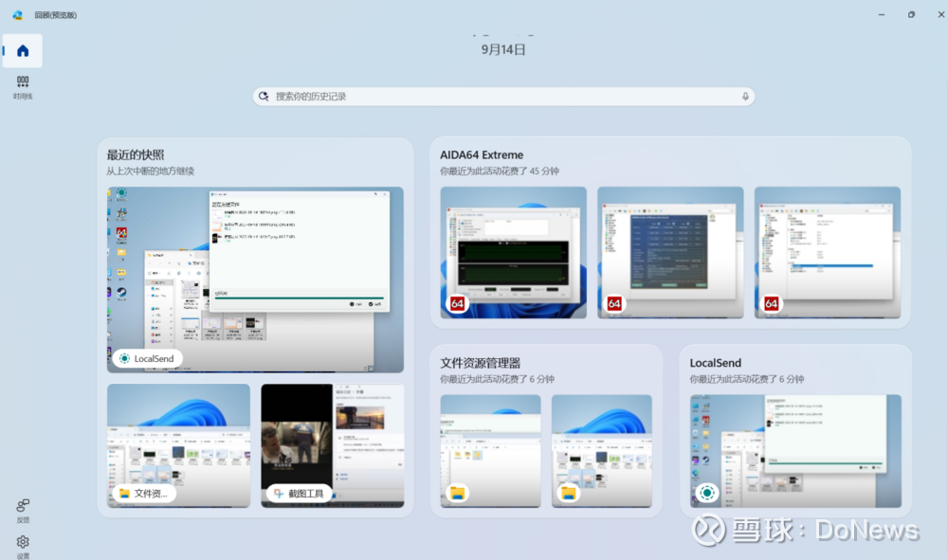Switch to the 时间线 timeline view

tap(23, 87)
